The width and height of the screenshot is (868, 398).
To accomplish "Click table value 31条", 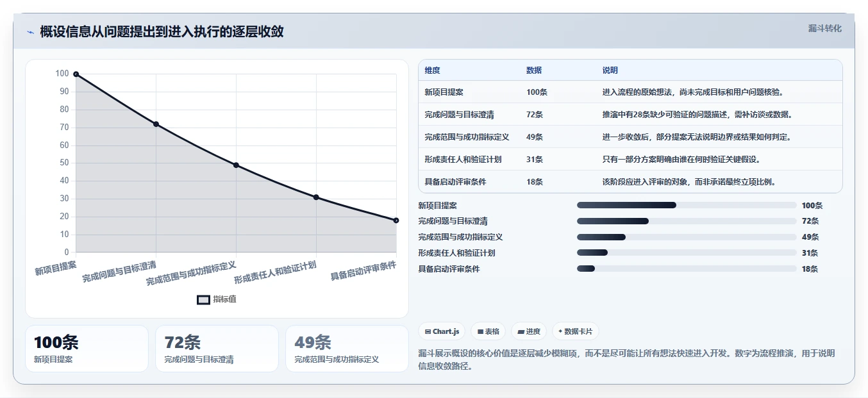I will click(x=535, y=160).
